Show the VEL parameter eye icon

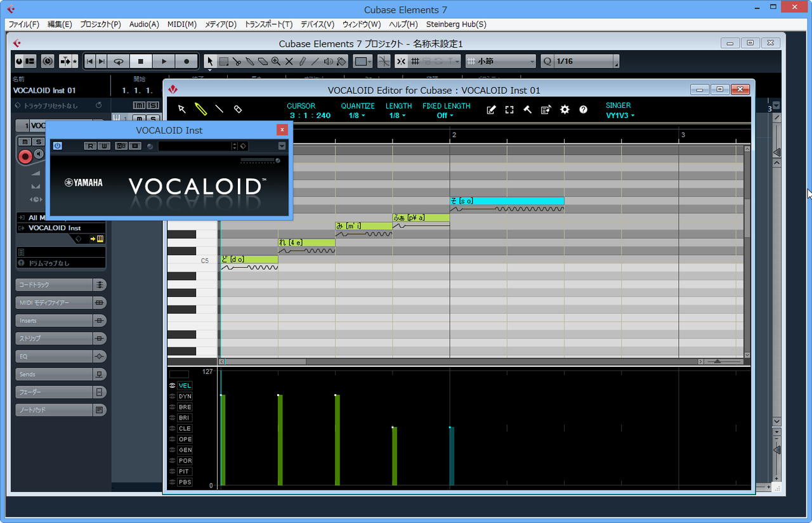coord(172,385)
